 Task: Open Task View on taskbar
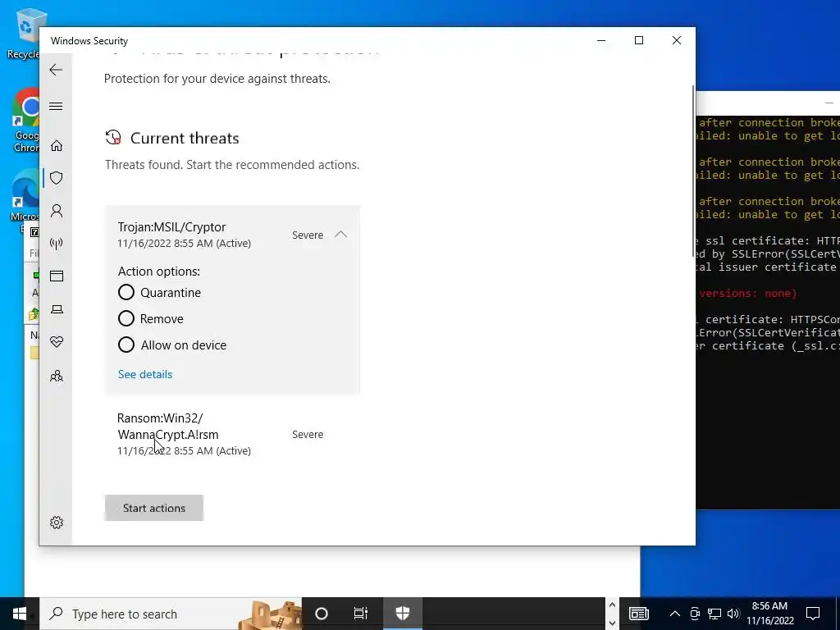361,614
